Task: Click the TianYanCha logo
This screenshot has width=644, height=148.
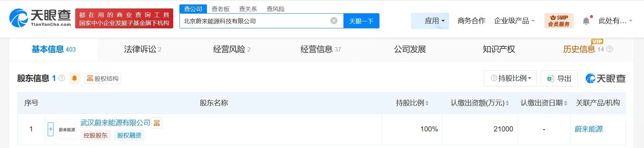Action: pos(40,18)
